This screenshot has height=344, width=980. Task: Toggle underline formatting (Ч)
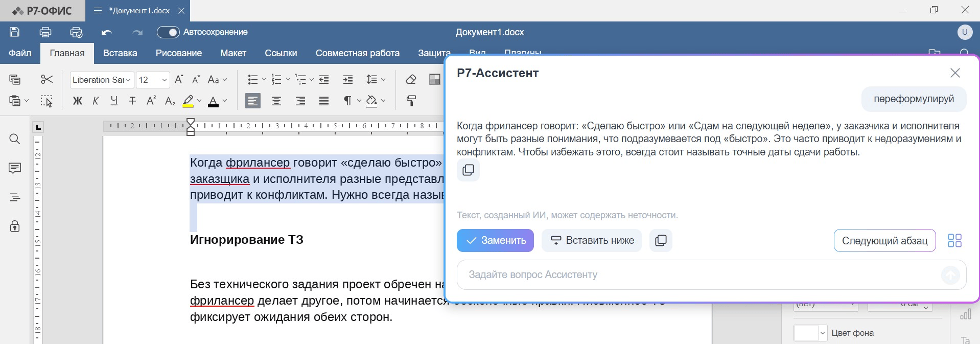point(114,101)
